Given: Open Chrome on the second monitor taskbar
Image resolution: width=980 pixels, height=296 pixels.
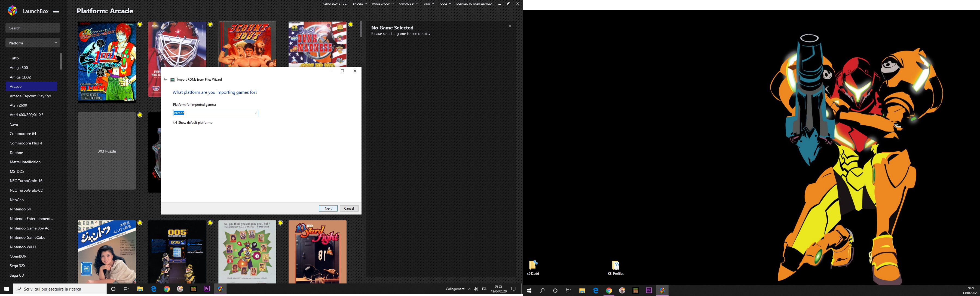Looking at the screenshot, I should pos(609,291).
